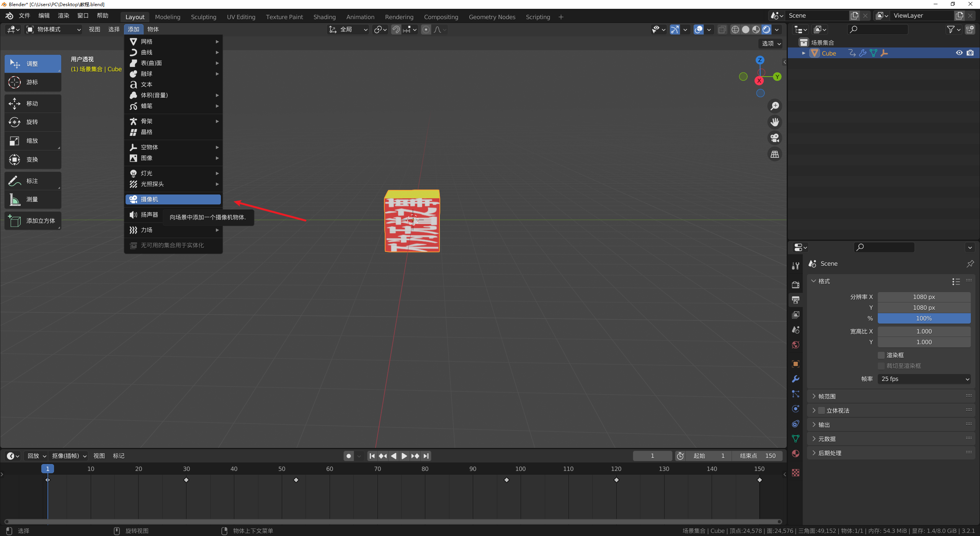Hide Cube using eye icon in outliner
This screenshot has width=980, height=536.
(959, 53)
